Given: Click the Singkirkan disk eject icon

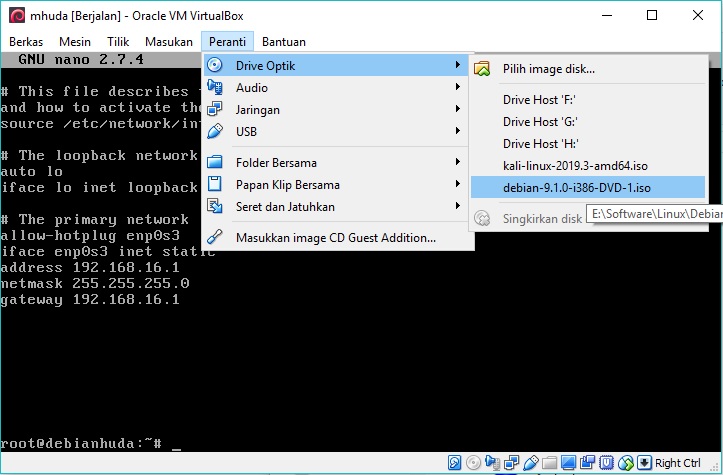Looking at the screenshot, I should pos(482,218).
